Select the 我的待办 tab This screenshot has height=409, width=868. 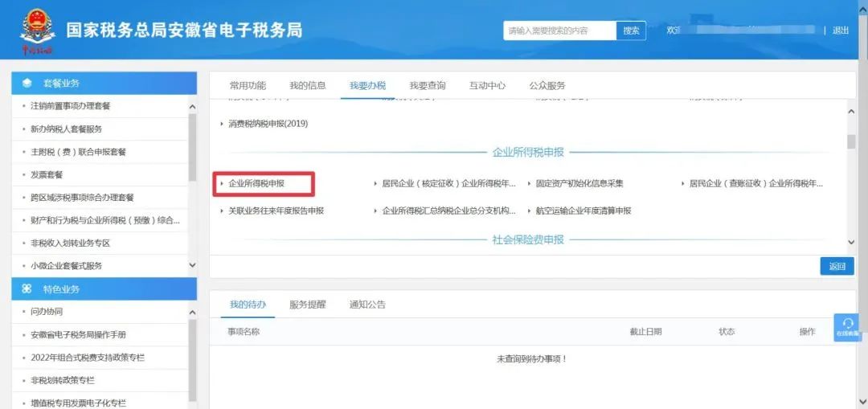coord(248,305)
